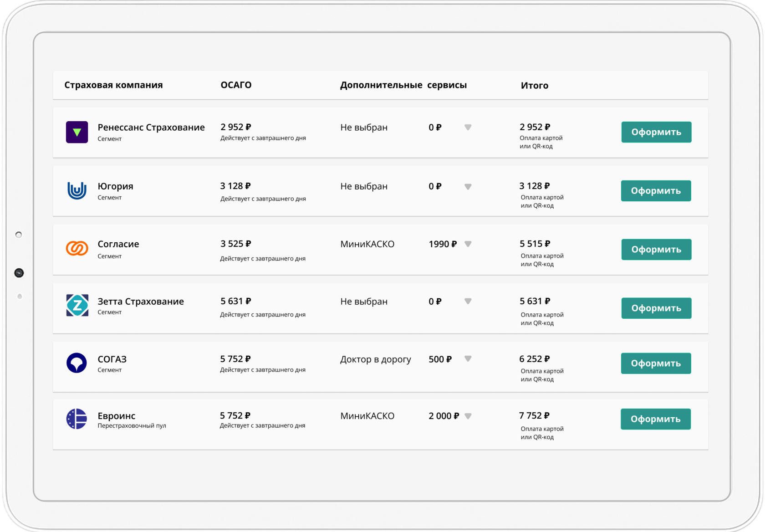
Task: Select the Зетта Страхование company name
Action: pos(141,302)
